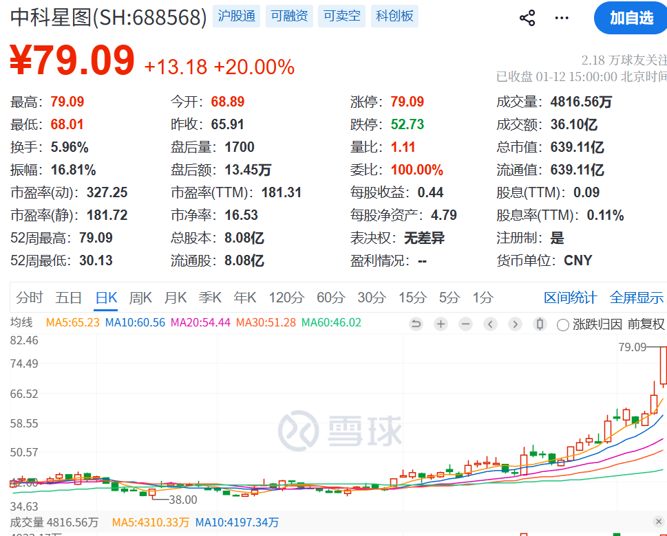This screenshot has height=536, width=667.
Task: Click the 加自选 button
Action: pyautogui.click(x=624, y=17)
